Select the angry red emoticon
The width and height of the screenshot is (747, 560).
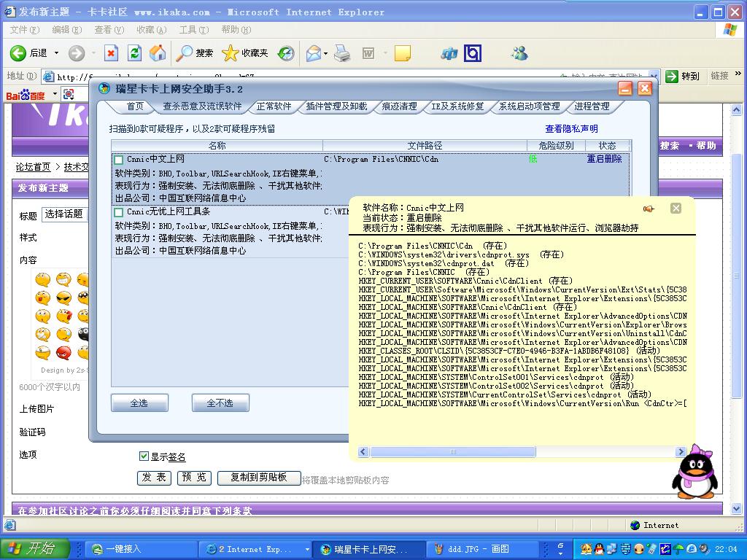63,353
